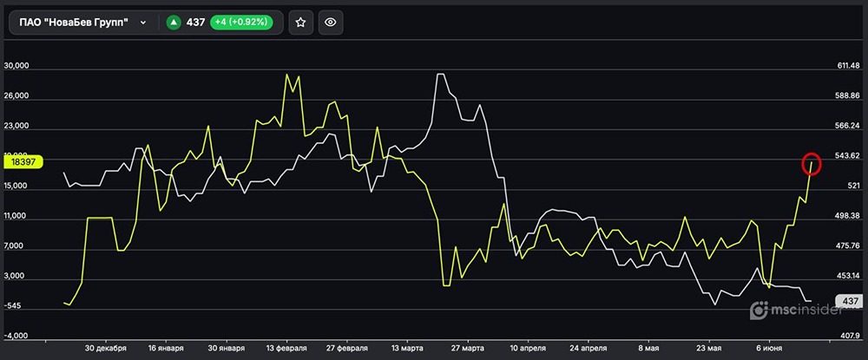This screenshot has width=868, height=360.
Task: Click the 13 февраля date label
Action: (286, 349)
